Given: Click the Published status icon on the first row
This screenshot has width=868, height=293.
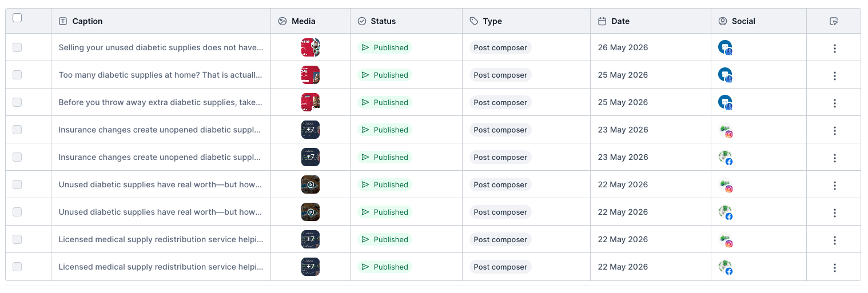Looking at the screenshot, I should 366,47.
